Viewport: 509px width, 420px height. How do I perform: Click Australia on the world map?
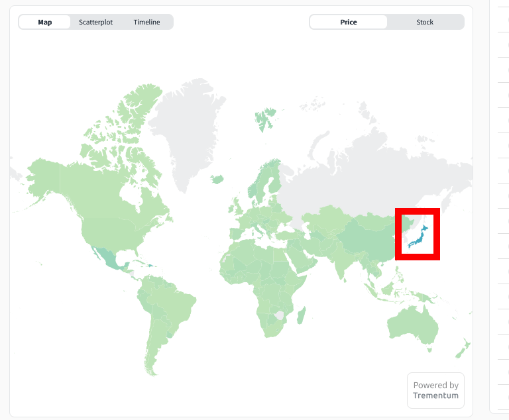412,326
